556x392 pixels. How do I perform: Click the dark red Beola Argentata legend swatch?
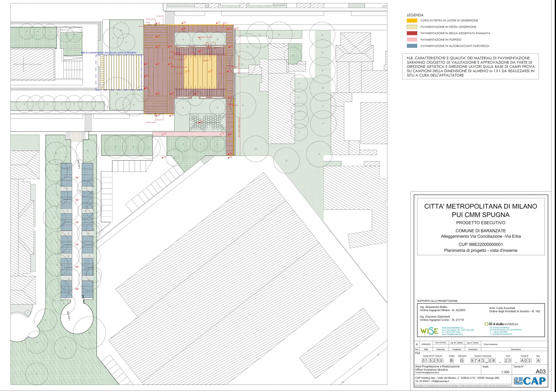coord(412,33)
